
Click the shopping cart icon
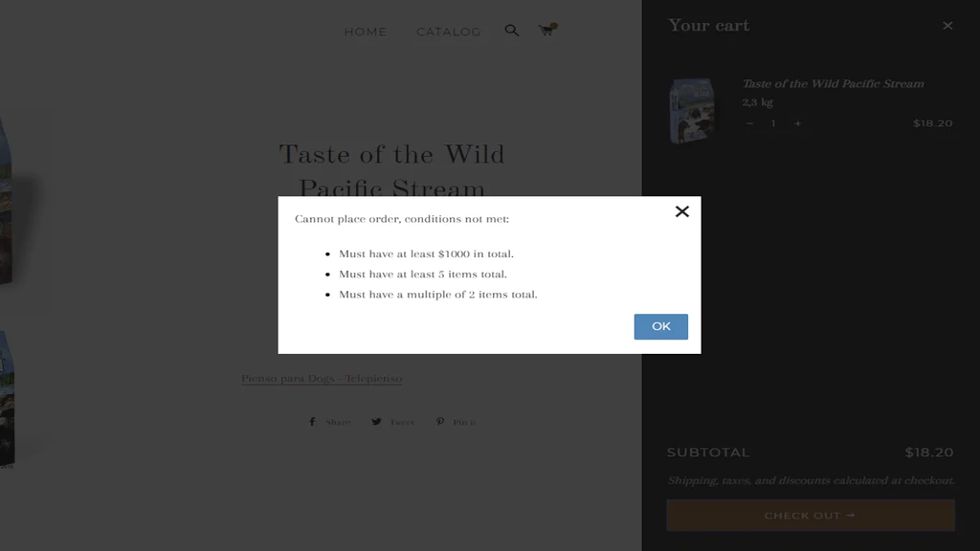click(546, 31)
